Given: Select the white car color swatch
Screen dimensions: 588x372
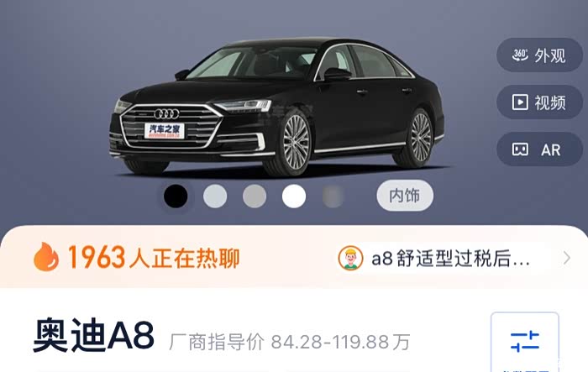Looking at the screenshot, I should 294,196.
